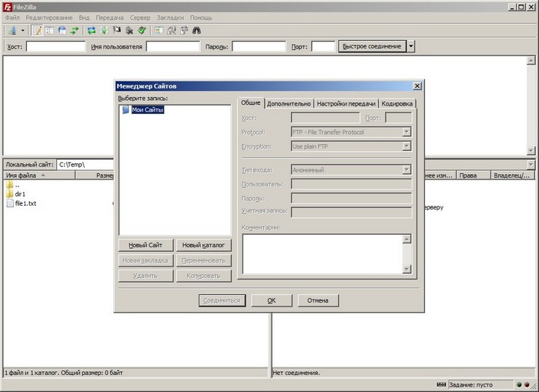Toggle transfer queue display icon

74,31
